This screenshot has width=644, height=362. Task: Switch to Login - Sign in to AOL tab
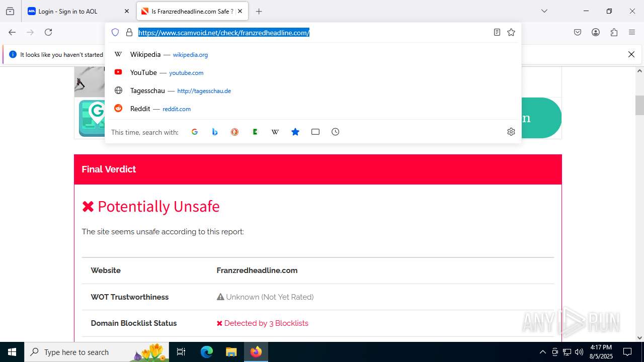coord(78,11)
